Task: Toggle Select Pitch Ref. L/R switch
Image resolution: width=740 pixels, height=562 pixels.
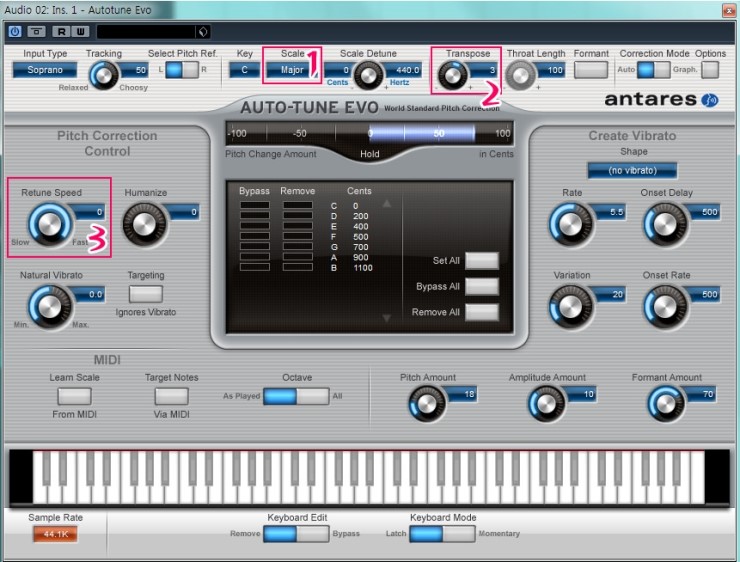Action: click(182, 70)
